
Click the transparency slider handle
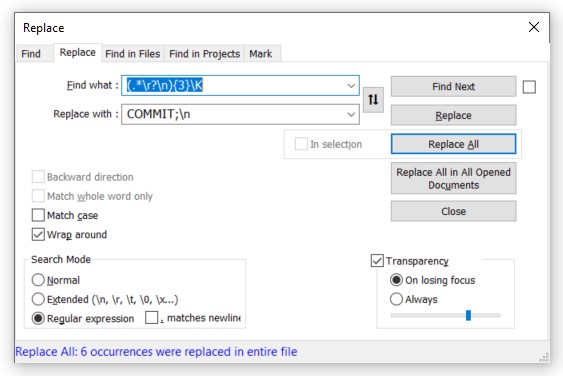(468, 315)
